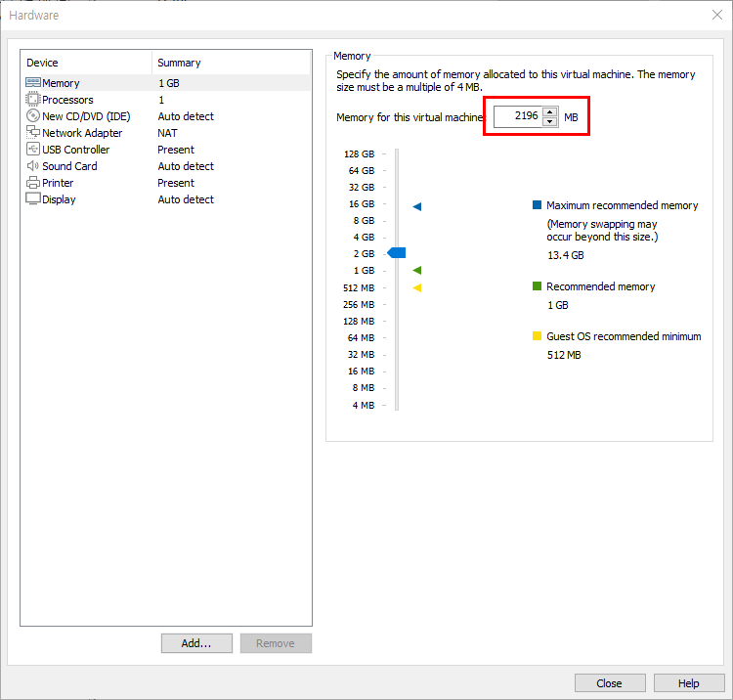This screenshot has width=733, height=700.
Task: Click the CD/DVD 'Auto detect' summary
Action: click(x=186, y=116)
